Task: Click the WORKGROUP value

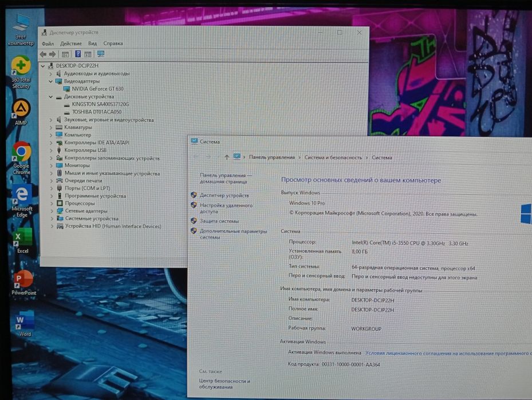Action: coord(366,329)
